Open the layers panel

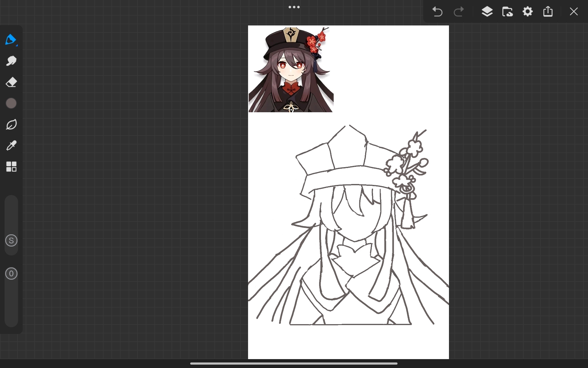[487, 12]
